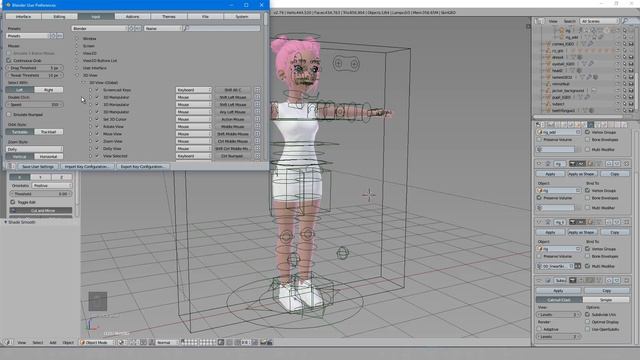
Task: Open the Name filter type dropdown
Action: 162,29
